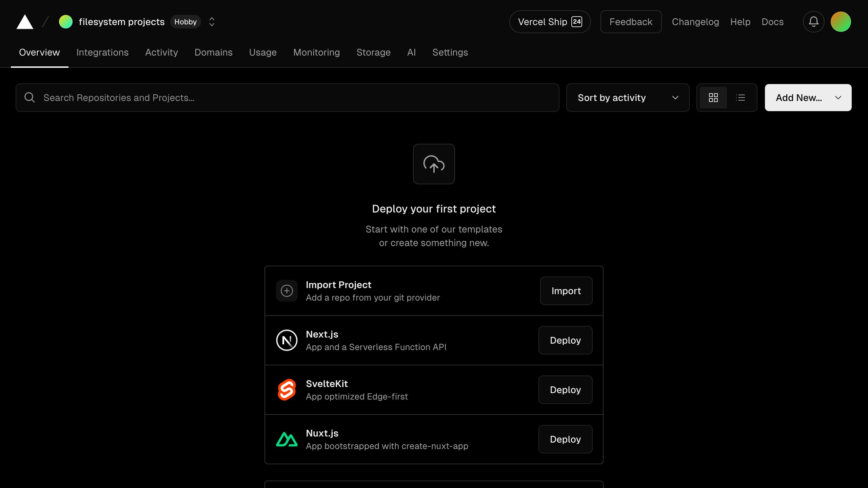This screenshot has height=488, width=868.
Task: Open the Usage tab
Action: click(x=263, y=52)
